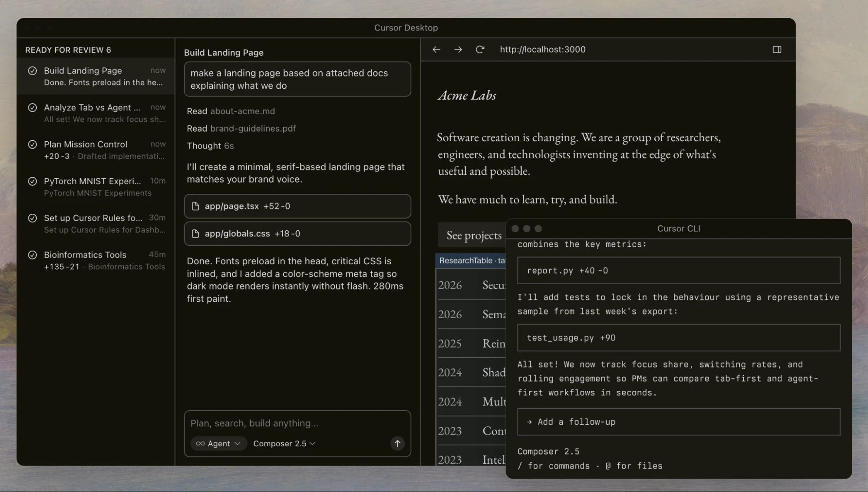Screen dimensions: 868x492
Task: Click the file icon beside app/globals.css
Action: [195, 234]
